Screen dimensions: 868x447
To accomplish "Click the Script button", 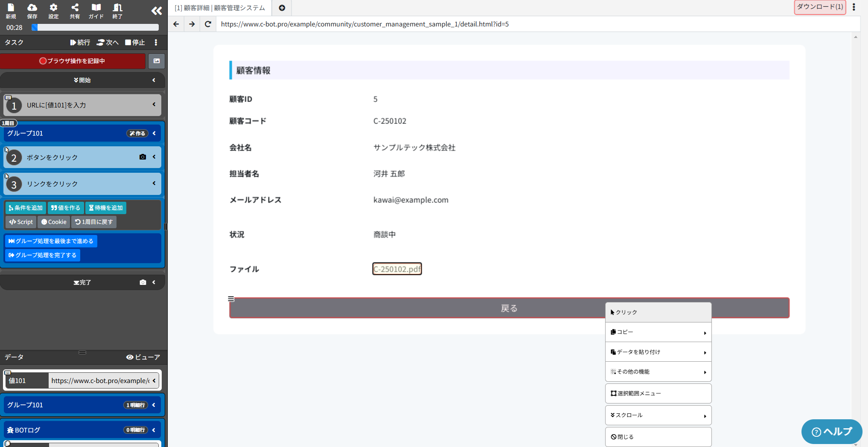I will pyautogui.click(x=21, y=222).
